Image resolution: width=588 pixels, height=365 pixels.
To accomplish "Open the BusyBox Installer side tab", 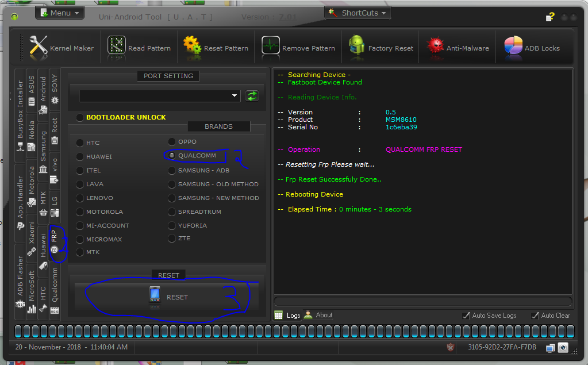I will (20, 115).
